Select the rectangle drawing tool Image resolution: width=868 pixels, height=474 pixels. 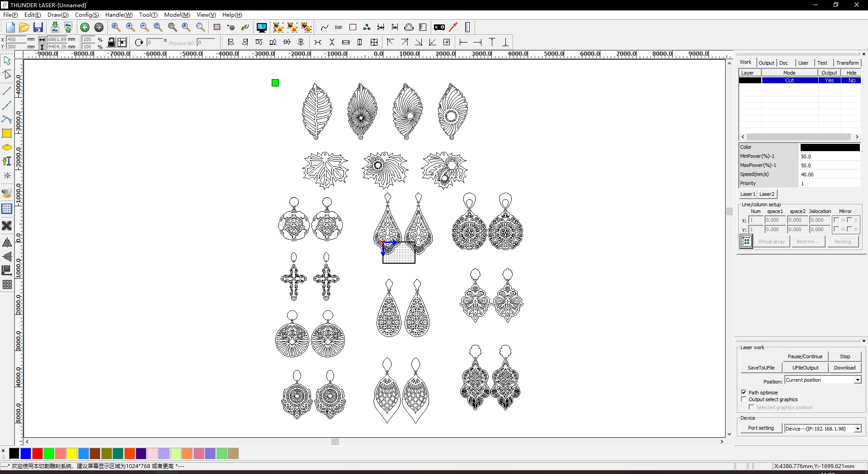click(7, 133)
